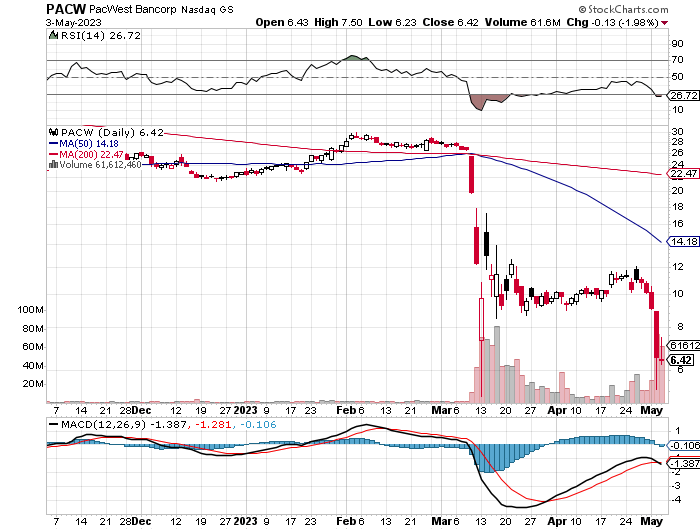Viewport: 700px width, 530px height.
Task: Click the PacWest Bancorp company name
Action: tap(133, 9)
